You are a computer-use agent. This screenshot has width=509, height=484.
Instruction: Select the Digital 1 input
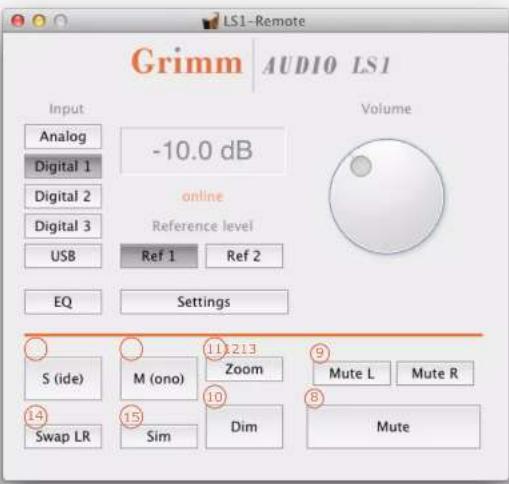pos(63,166)
